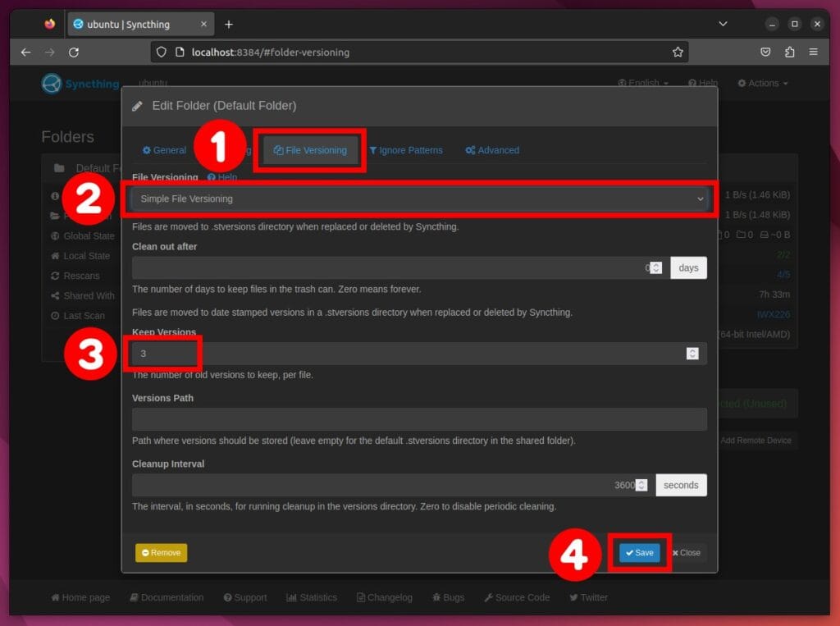
Task: Open the tracking protection shield icon
Action: pyautogui.click(x=162, y=52)
